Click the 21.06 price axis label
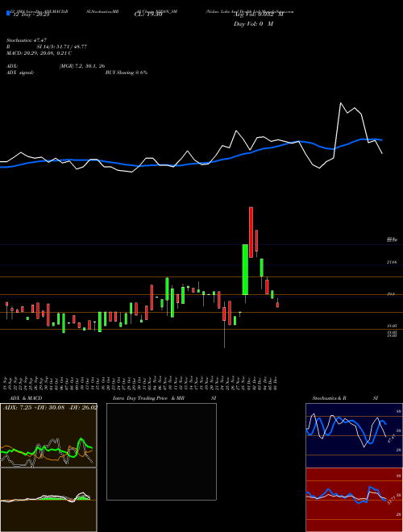 click(x=392, y=262)
